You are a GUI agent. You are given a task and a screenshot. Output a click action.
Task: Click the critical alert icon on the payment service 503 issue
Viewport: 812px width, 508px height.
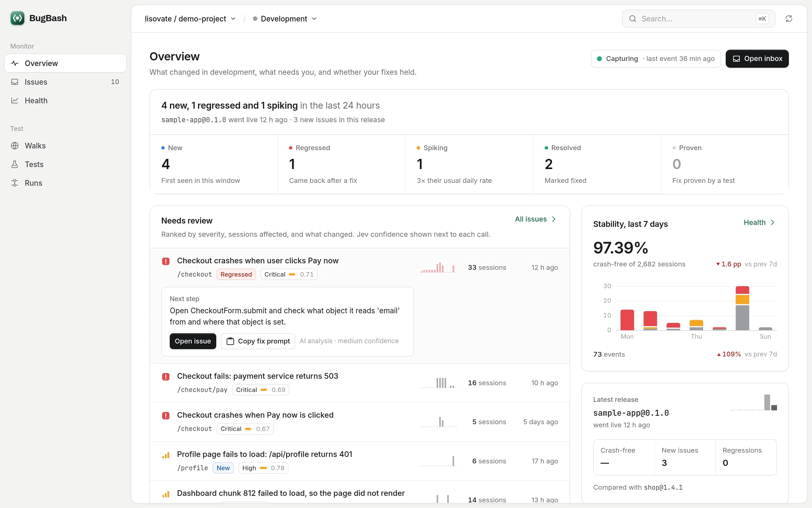click(166, 377)
